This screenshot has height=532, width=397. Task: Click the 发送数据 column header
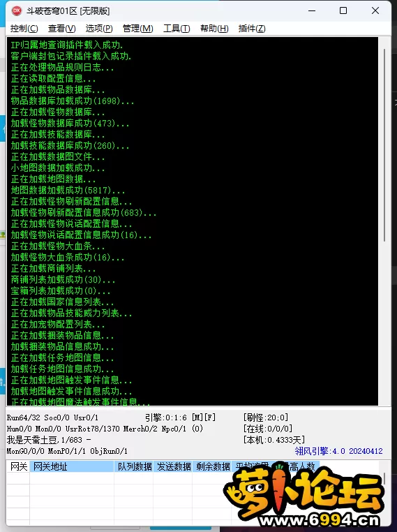tap(173, 466)
